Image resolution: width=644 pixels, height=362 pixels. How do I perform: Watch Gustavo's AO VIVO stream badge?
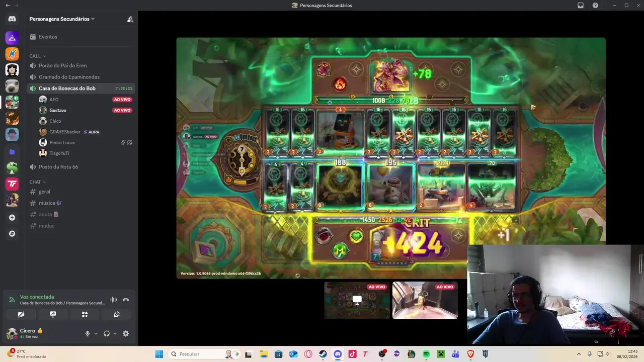coord(122,110)
